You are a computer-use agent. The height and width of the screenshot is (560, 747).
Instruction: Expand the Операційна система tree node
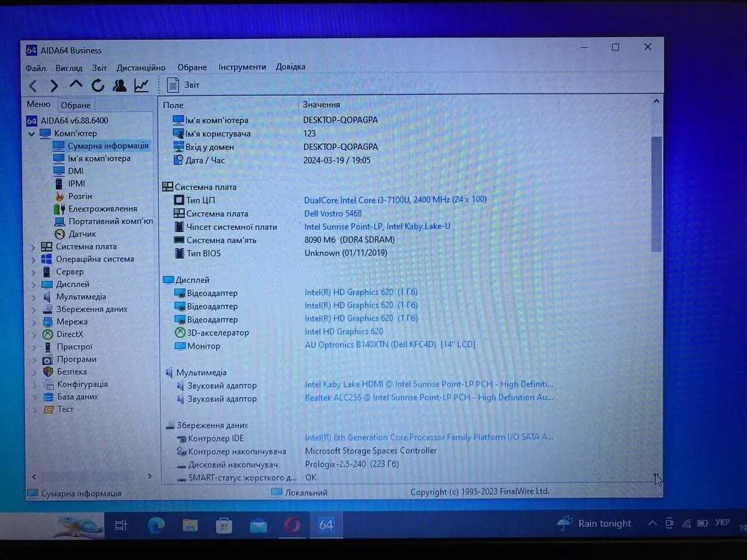tap(33, 259)
